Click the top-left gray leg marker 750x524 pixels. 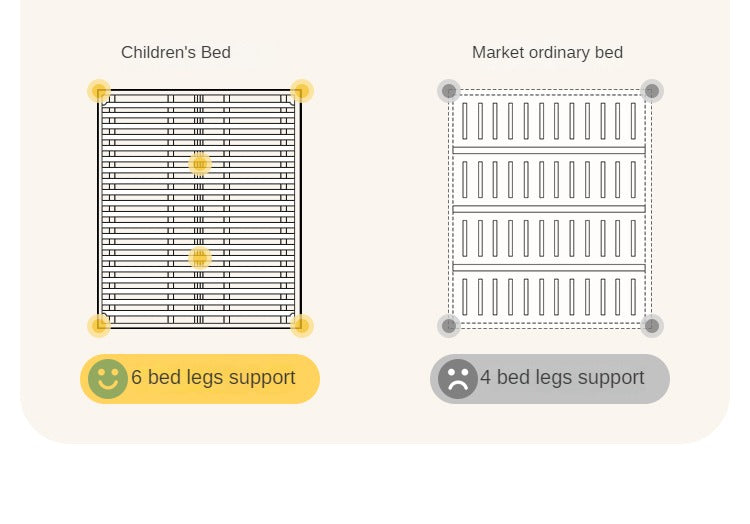click(x=449, y=91)
